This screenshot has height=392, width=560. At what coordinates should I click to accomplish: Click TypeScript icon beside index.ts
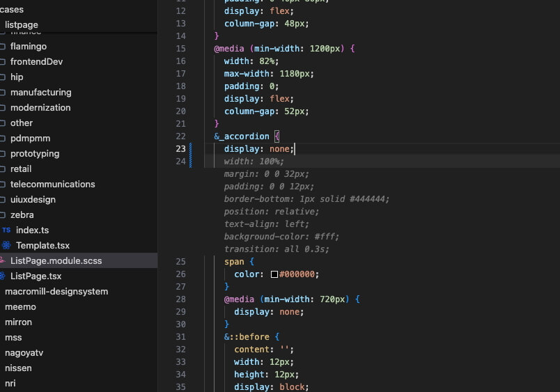(6, 230)
